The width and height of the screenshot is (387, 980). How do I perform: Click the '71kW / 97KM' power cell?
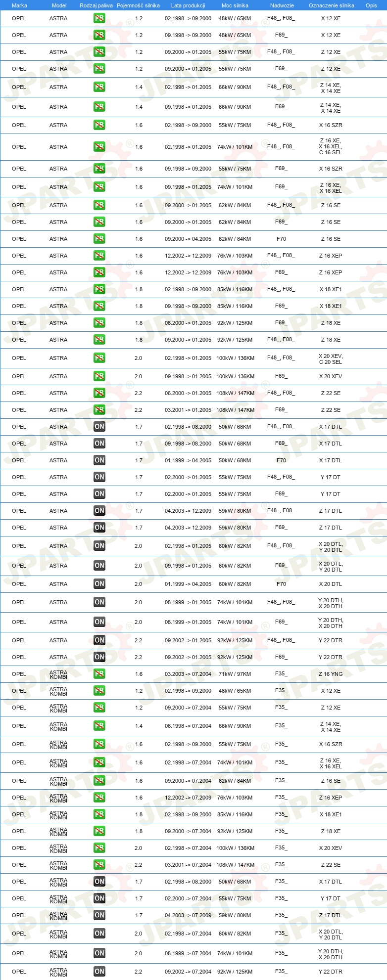point(235,674)
